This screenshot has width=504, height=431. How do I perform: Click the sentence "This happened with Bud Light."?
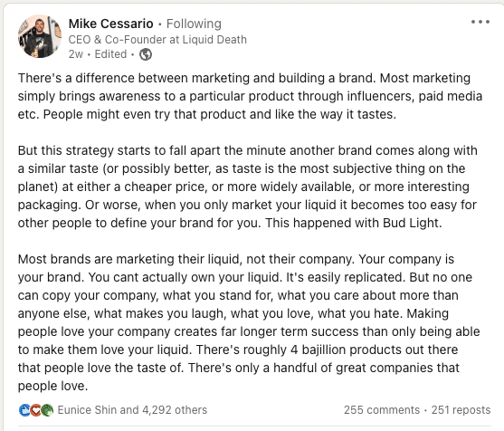click(354, 223)
